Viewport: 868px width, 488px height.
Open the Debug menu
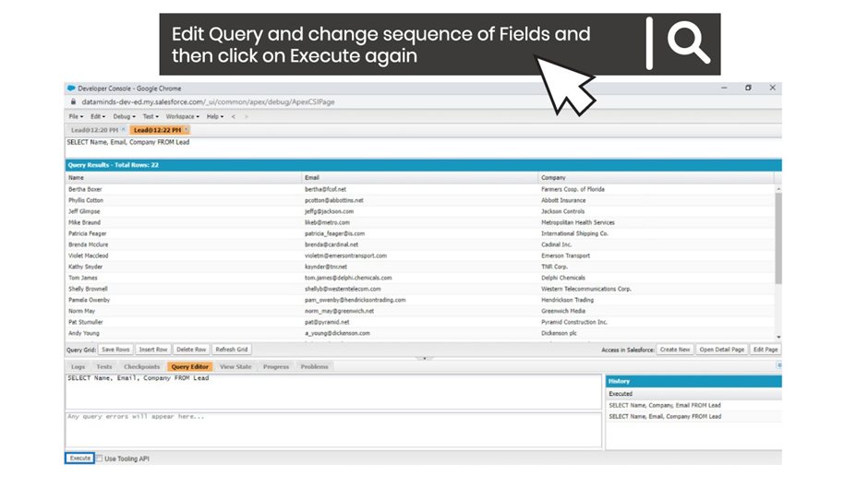click(x=124, y=117)
